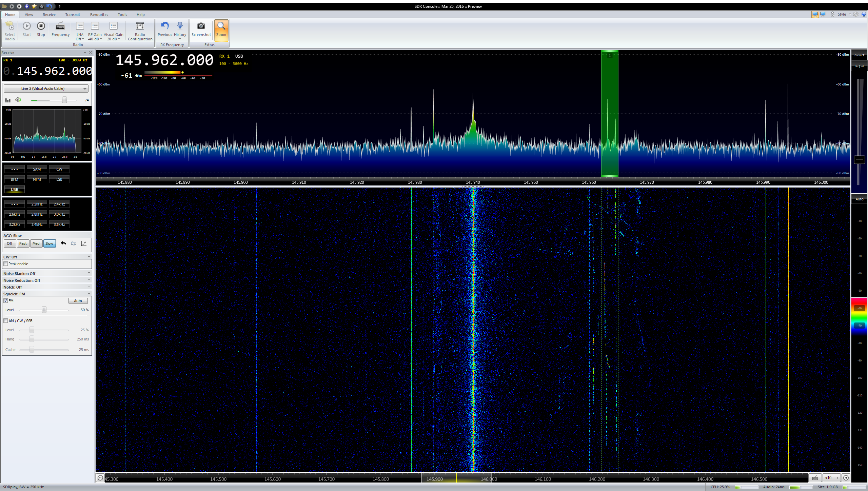Set AGC to Fast

coord(23,243)
